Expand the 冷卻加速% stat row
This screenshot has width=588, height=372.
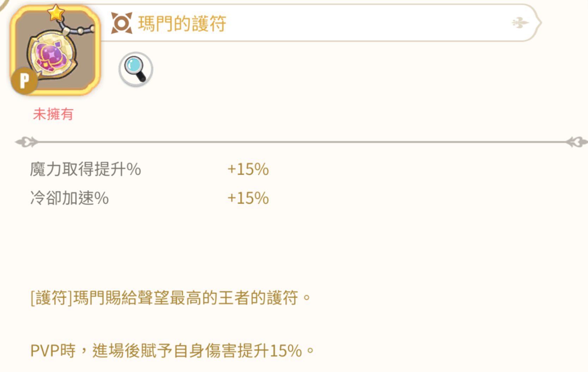pos(69,198)
